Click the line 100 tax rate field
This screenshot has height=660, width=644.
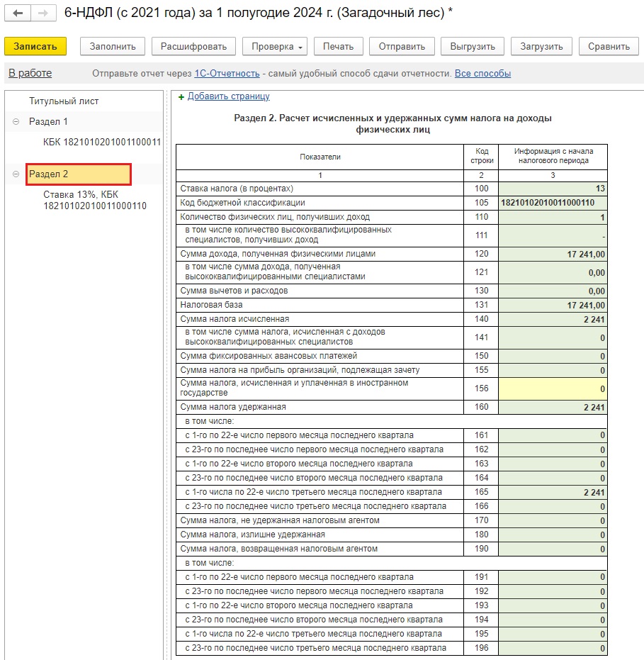coord(553,189)
